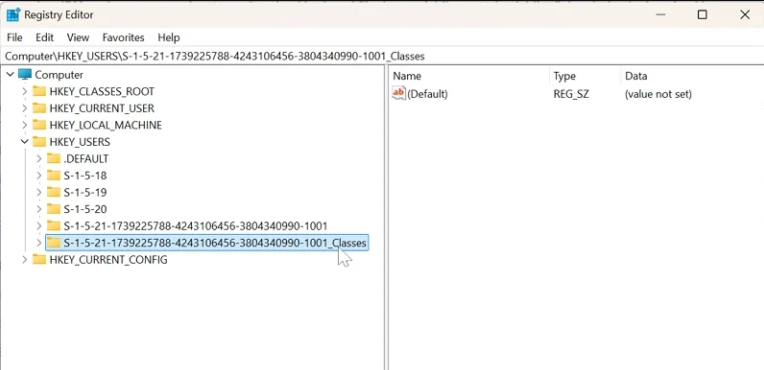Select the HKEY_CURRENT_USER key label
This screenshot has height=370, width=764.
102,108
